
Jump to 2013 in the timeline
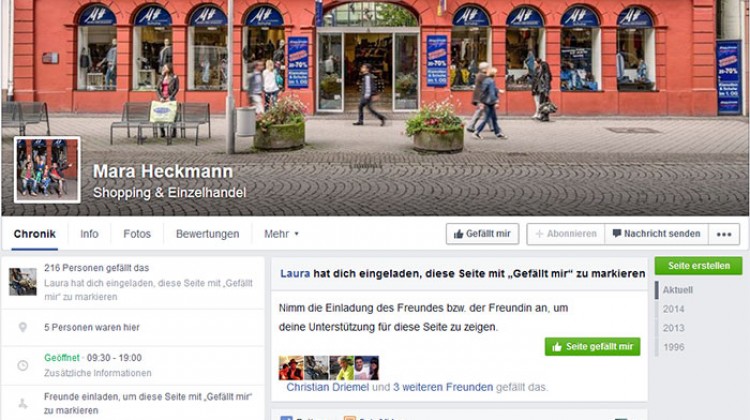(x=673, y=328)
